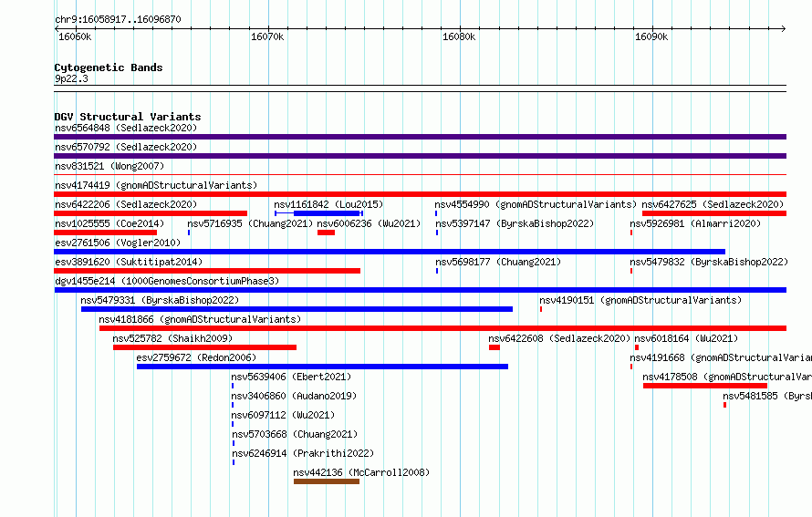812x517 pixels.
Task: Click the nsv4174419 gnomAD variant label
Action: pyautogui.click(x=156, y=185)
